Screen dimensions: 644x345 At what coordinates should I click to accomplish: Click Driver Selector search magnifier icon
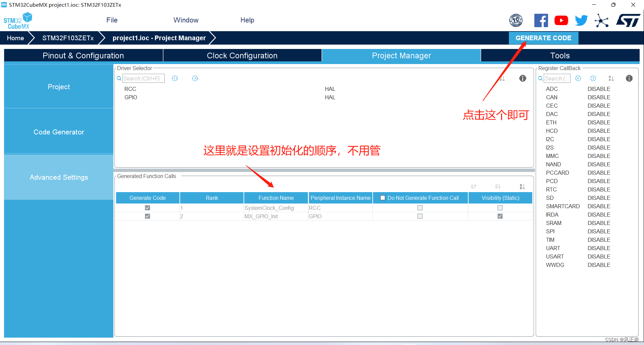click(x=119, y=78)
